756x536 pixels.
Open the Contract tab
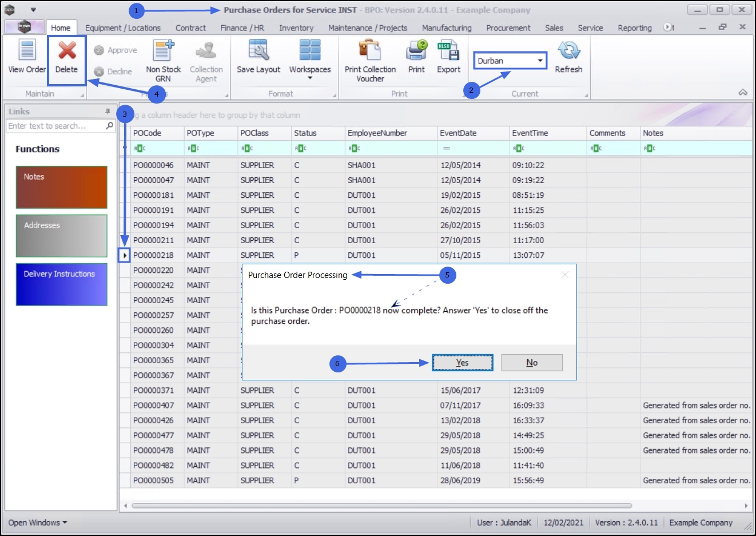click(x=190, y=27)
